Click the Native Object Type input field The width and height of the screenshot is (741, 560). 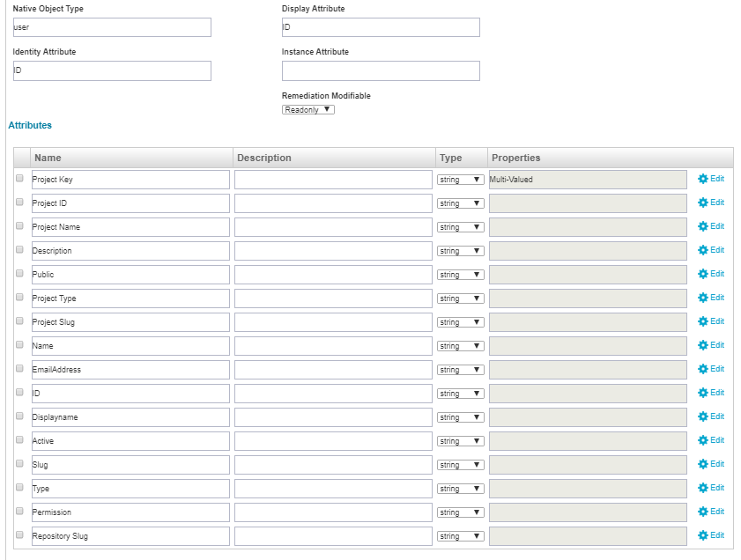pyautogui.click(x=110, y=27)
